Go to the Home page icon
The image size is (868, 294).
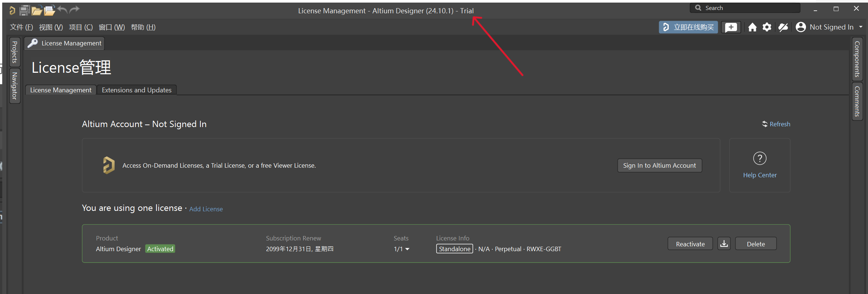pyautogui.click(x=752, y=27)
